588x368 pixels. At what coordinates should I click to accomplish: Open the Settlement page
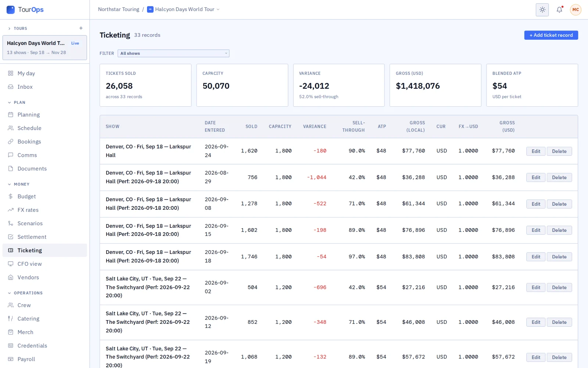pyautogui.click(x=45, y=237)
